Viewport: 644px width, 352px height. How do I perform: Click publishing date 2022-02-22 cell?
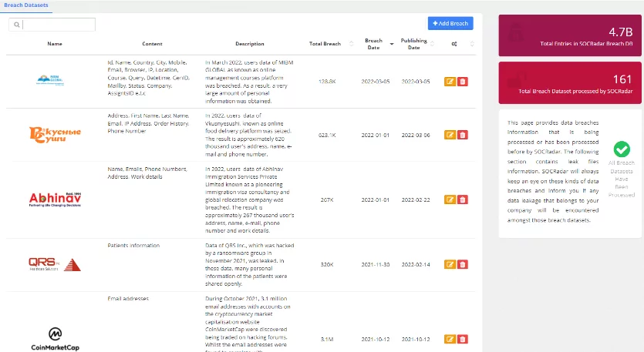pyautogui.click(x=416, y=199)
